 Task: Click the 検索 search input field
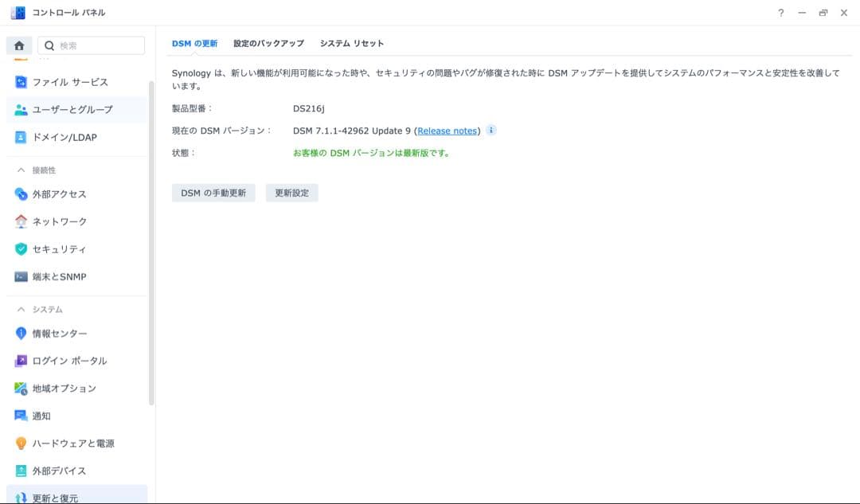91,45
